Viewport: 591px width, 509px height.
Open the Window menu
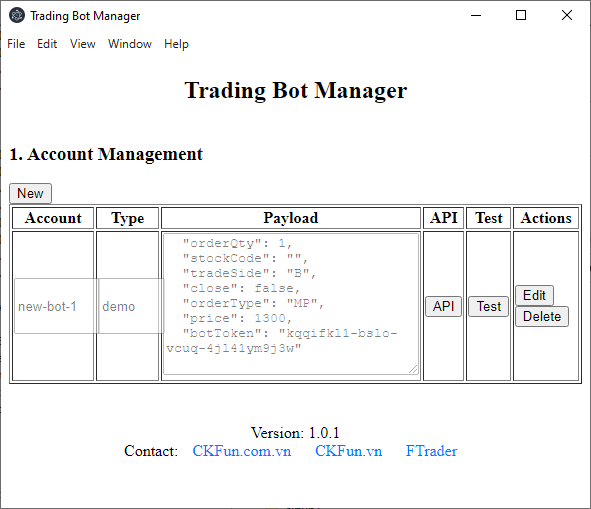pyautogui.click(x=130, y=44)
